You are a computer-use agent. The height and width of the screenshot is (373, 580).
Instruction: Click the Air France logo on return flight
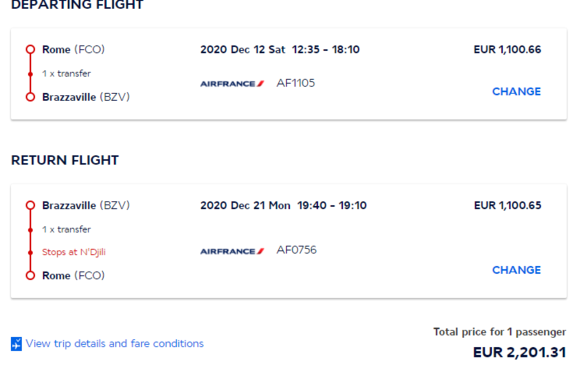click(x=232, y=251)
